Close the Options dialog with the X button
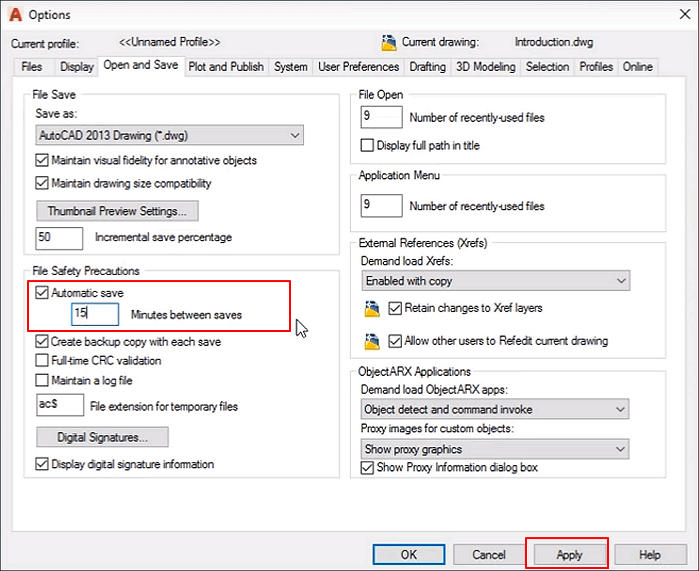This screenshot has width=699, height=571. [x=676, y=14]
